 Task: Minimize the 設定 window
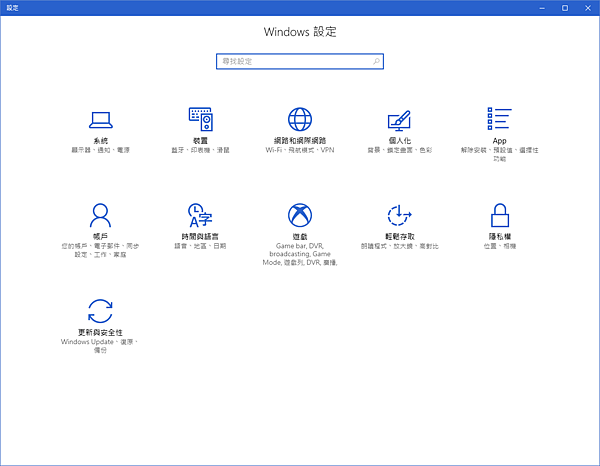click(542, 8)
